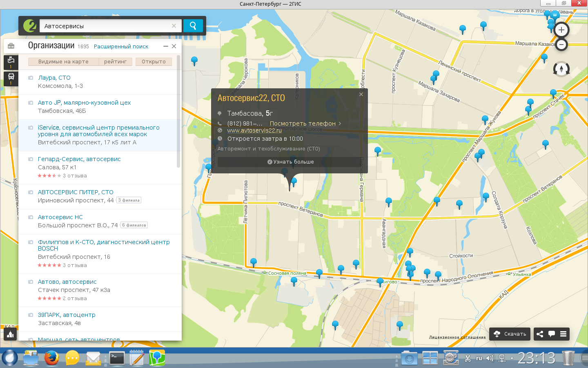
Task: Click the compass rotation control
Action: pos(561,69)
